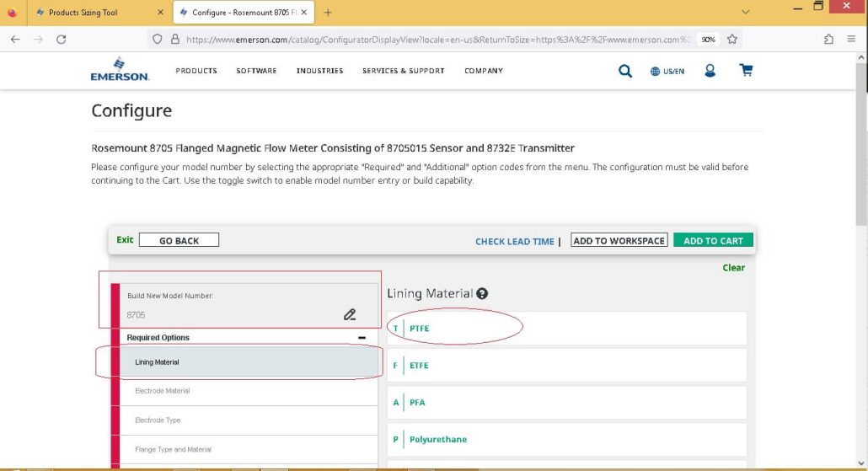Open the COMPANY menu
This screenshot has width=868, height=471.
tap(484, 71)
